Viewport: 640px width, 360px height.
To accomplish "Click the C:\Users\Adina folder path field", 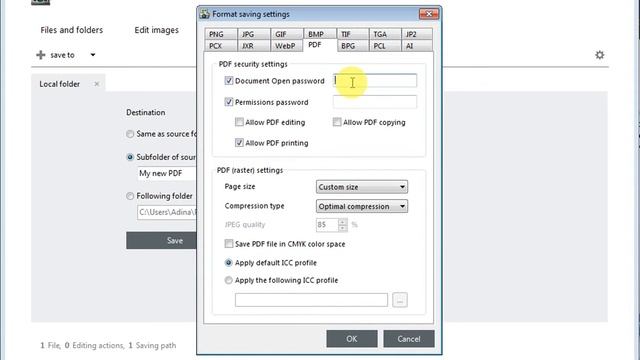I will pos(167,212).
